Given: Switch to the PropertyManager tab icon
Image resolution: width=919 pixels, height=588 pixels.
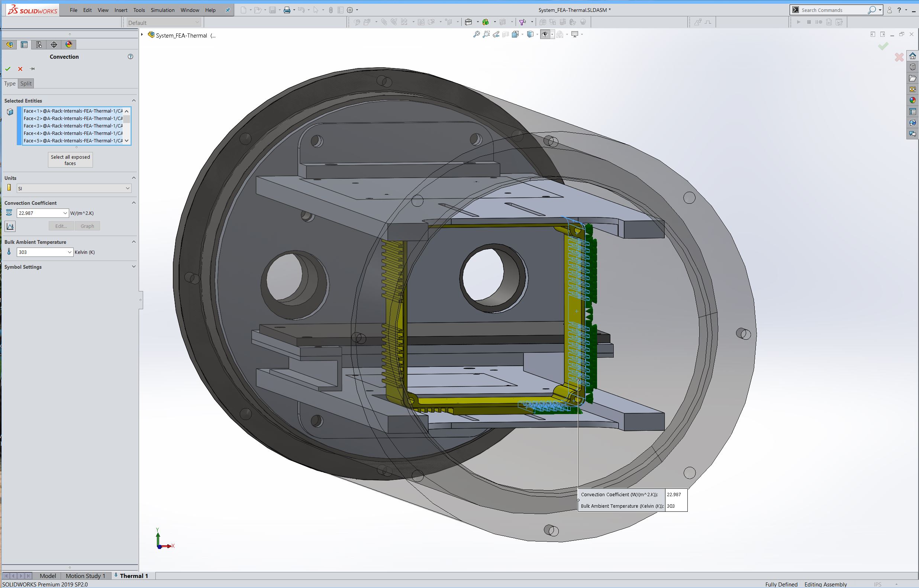Looking at the screenshot, I should 24,45.
